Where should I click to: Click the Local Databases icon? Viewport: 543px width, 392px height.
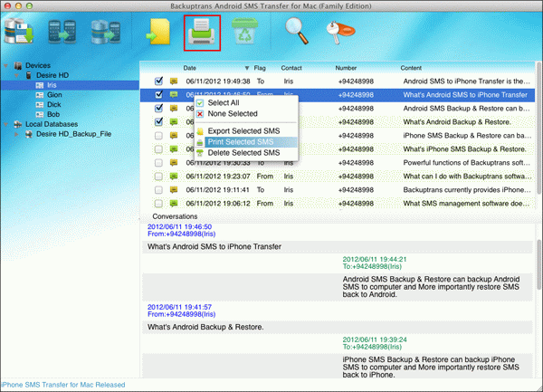(x=18, y=124)
